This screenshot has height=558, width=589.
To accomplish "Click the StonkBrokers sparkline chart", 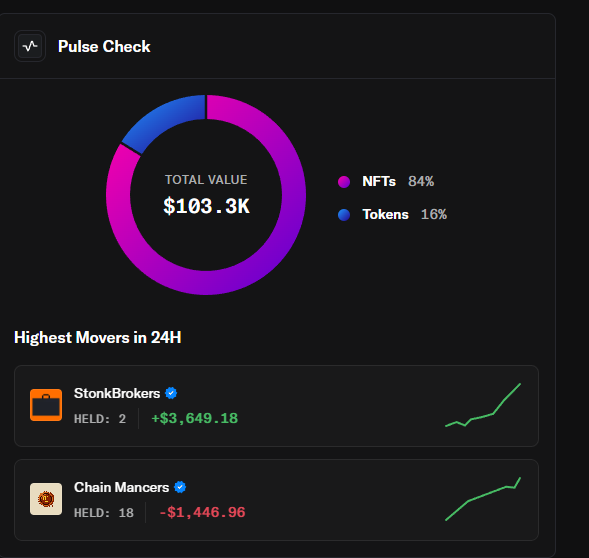I will (483, 405).
